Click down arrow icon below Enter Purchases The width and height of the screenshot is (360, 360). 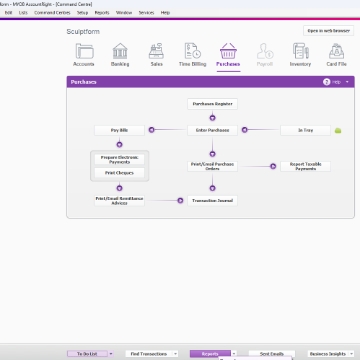212,154
